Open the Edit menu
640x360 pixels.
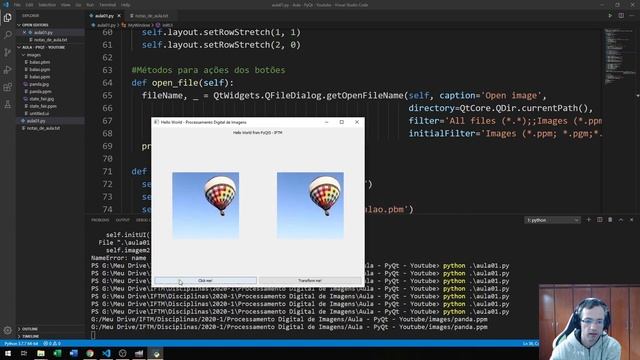(x=29, y=5)
